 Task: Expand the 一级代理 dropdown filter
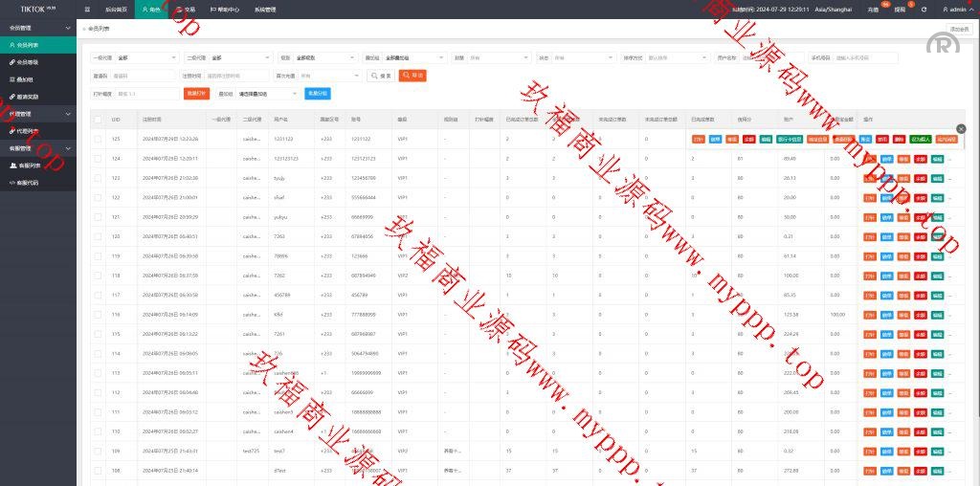[145, 57]
